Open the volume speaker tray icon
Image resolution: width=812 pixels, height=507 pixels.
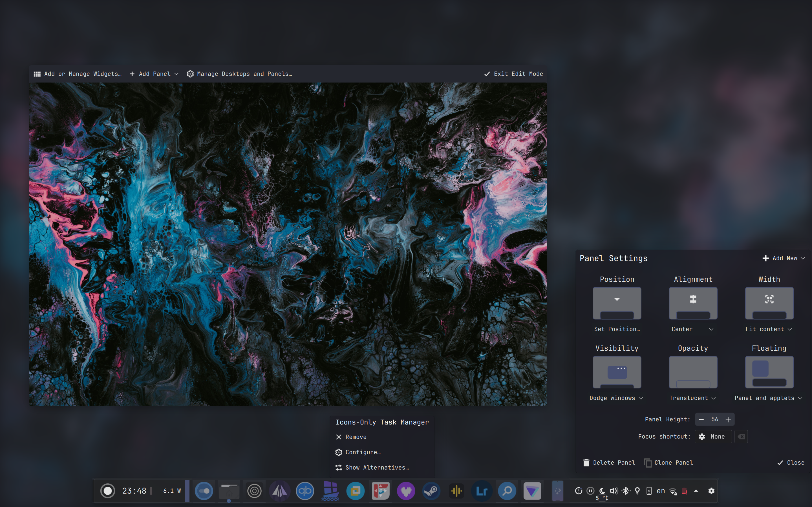point(613,491)
